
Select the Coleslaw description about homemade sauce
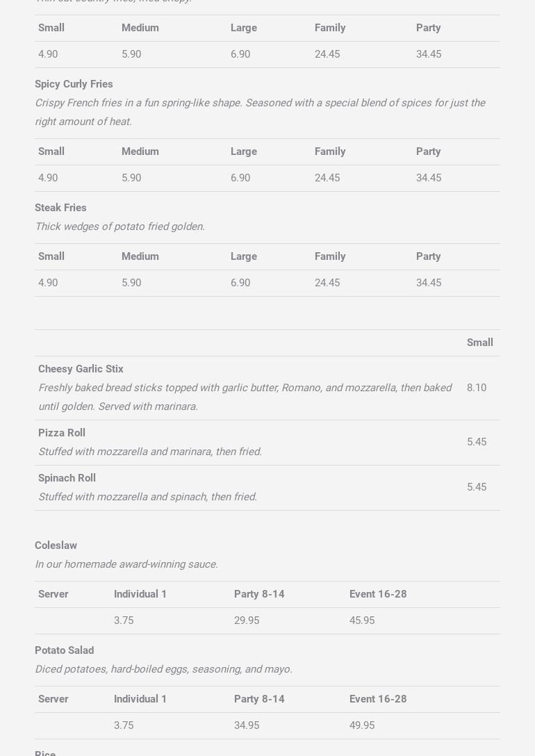[x=126, y=564]
